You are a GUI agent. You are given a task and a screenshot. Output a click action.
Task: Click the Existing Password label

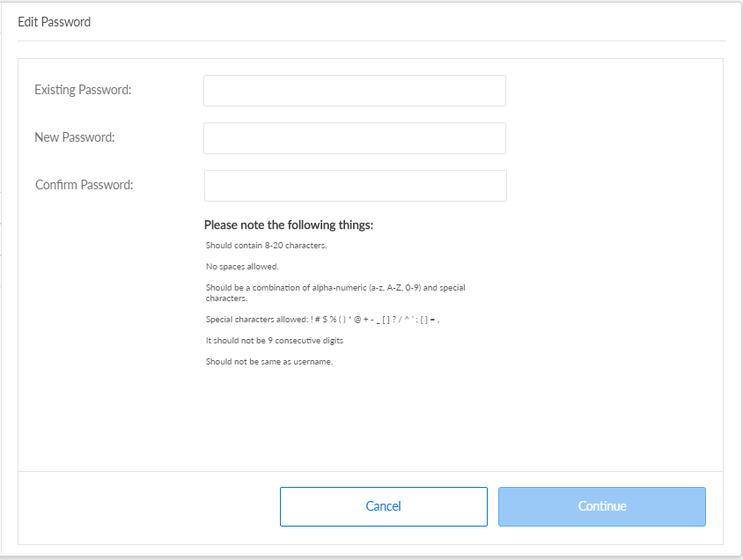click(x=83, y=90)
